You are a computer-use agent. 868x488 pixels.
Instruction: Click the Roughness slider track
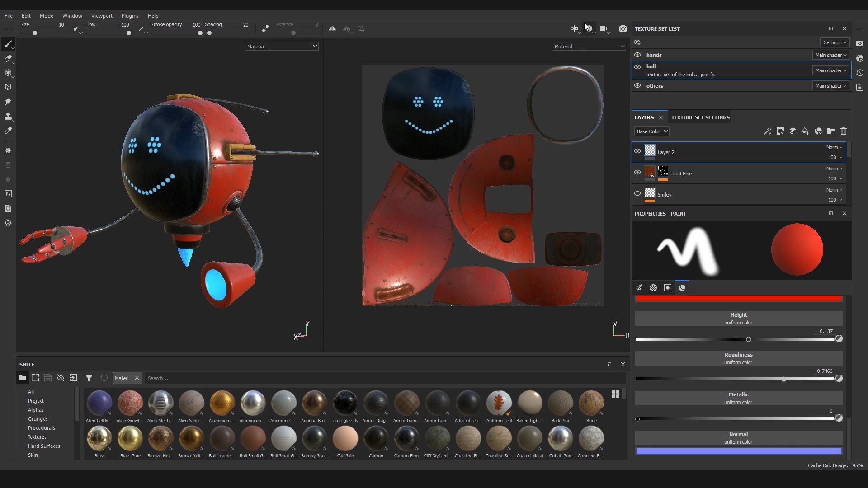[x=734, y=379]
